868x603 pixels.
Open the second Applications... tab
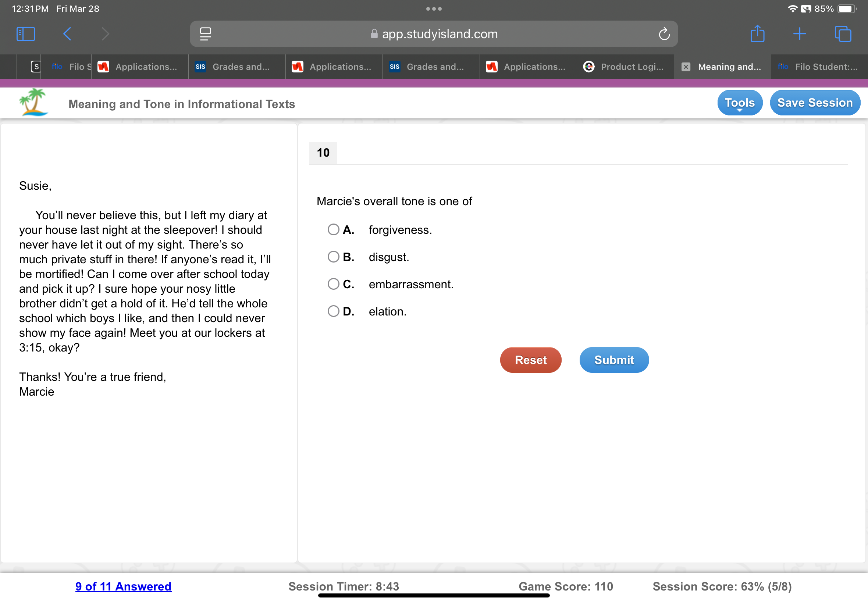[334, 67]
